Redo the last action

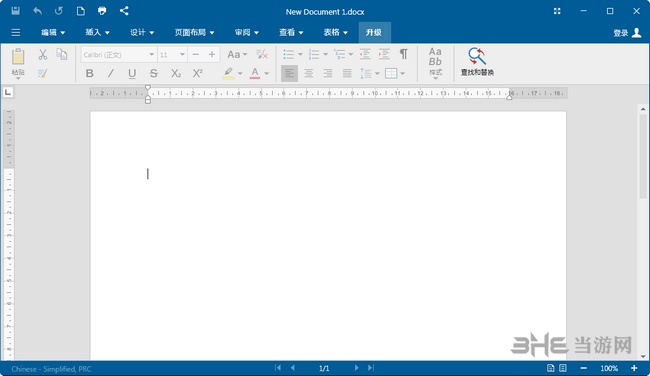tap(59, 11)
